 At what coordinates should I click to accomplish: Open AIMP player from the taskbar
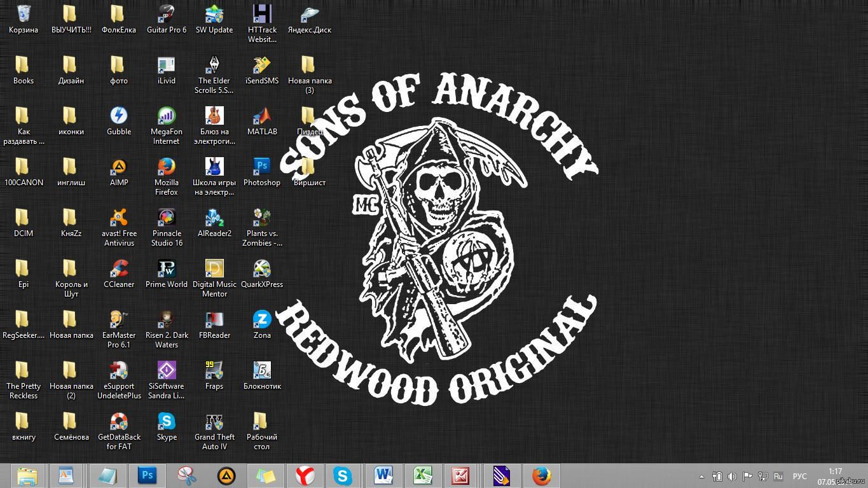tap(226, 476)
